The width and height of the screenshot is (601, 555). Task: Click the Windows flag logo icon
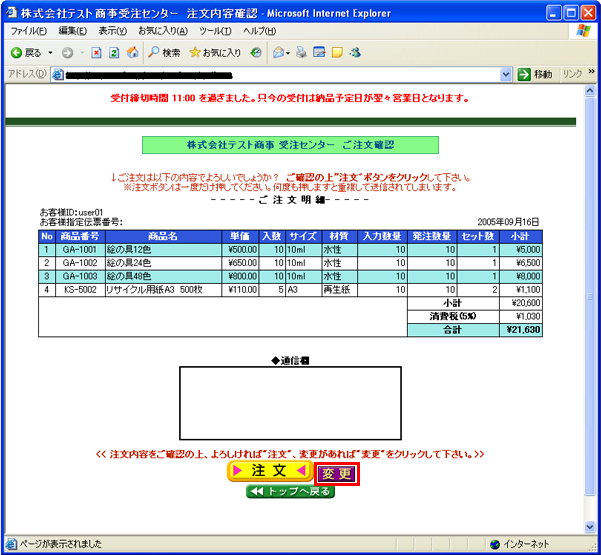584,31
